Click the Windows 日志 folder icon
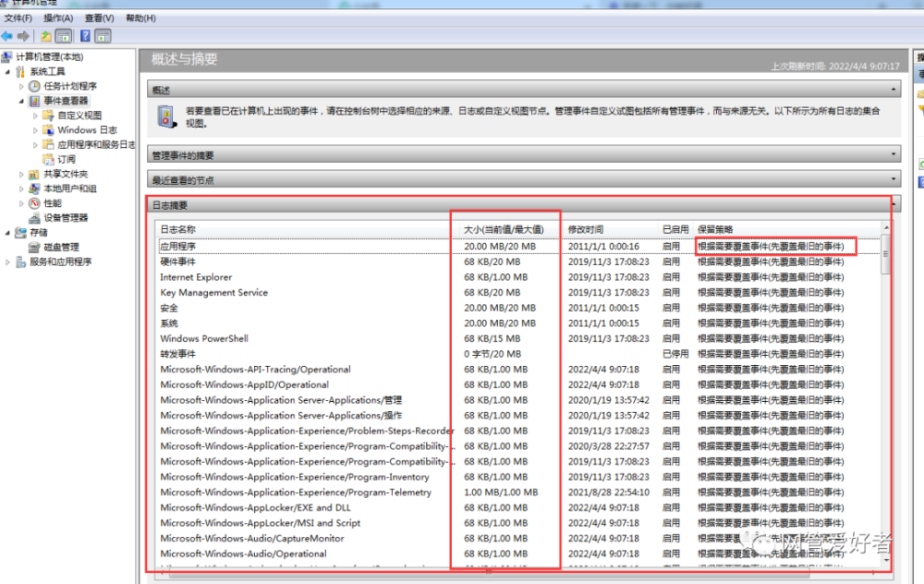Viewport: 924px width, 584px height. pyautogui.click(x=49, y=129)
